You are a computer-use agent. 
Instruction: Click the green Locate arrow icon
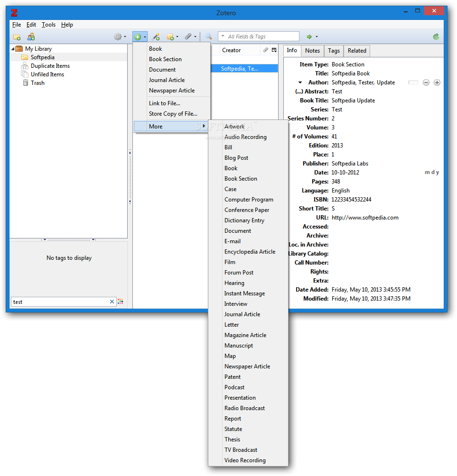pos(309,37)
